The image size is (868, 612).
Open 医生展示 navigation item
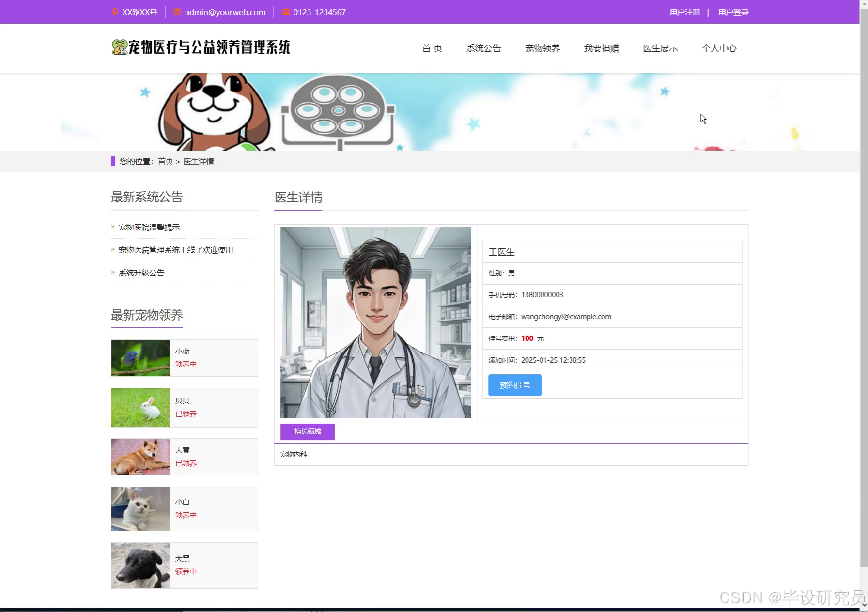(x=660, y=48)
